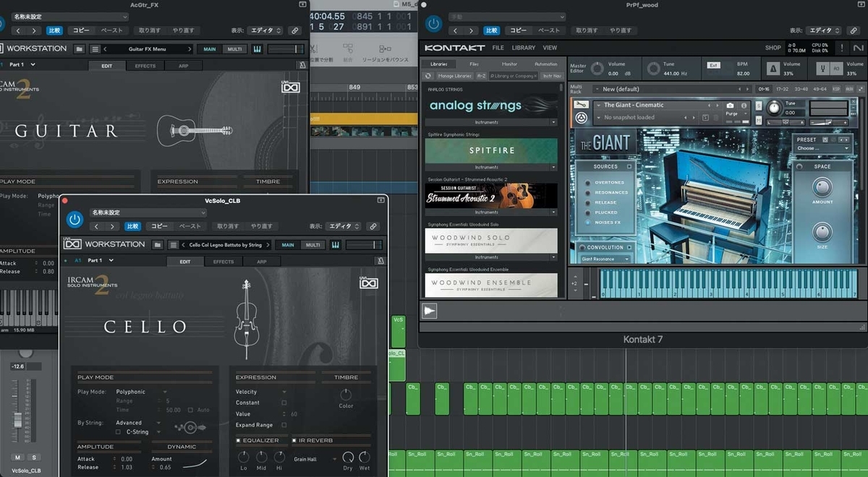
Task: Click link chain icon in VcSolo_CLB window
Action: [x=373, y=226]
